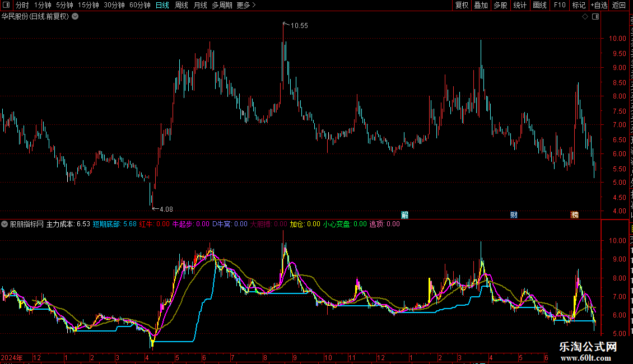Click the 解 marker icon on chart

coord(404,214)
